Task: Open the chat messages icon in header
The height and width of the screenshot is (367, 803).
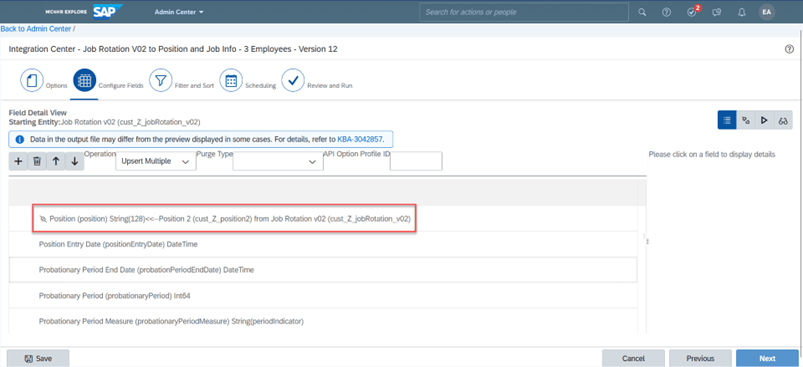Action: (x=717, y=12)
